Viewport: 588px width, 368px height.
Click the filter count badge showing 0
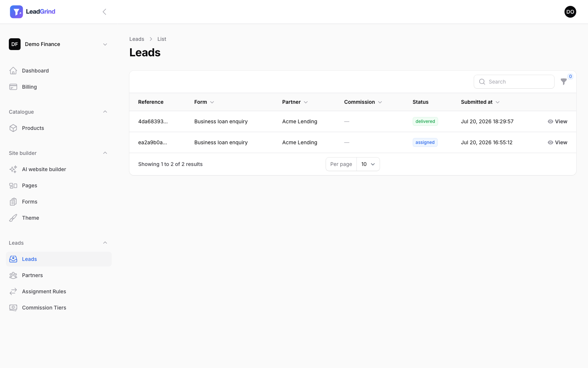pyautogui.click(x=570, y=77)
